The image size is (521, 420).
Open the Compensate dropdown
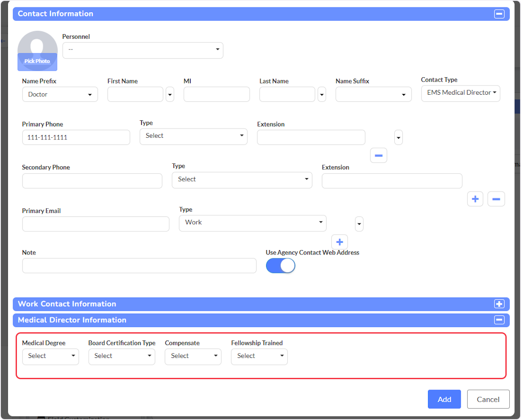[193, 357]
